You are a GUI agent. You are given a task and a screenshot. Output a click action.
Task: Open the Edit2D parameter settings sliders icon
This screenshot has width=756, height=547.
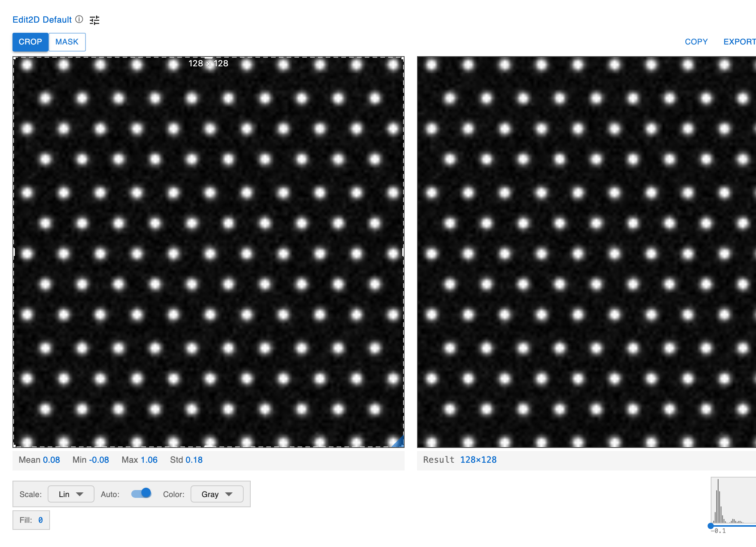coord(94,20)
